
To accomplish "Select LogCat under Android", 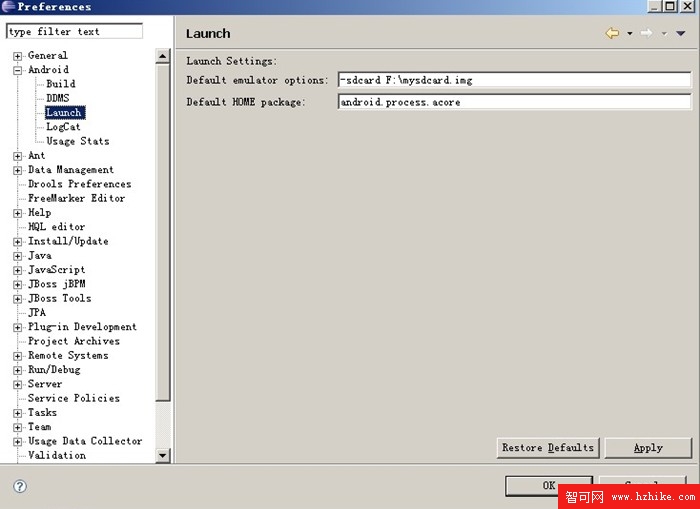I will pyautogui.click(x=63, y=127).
